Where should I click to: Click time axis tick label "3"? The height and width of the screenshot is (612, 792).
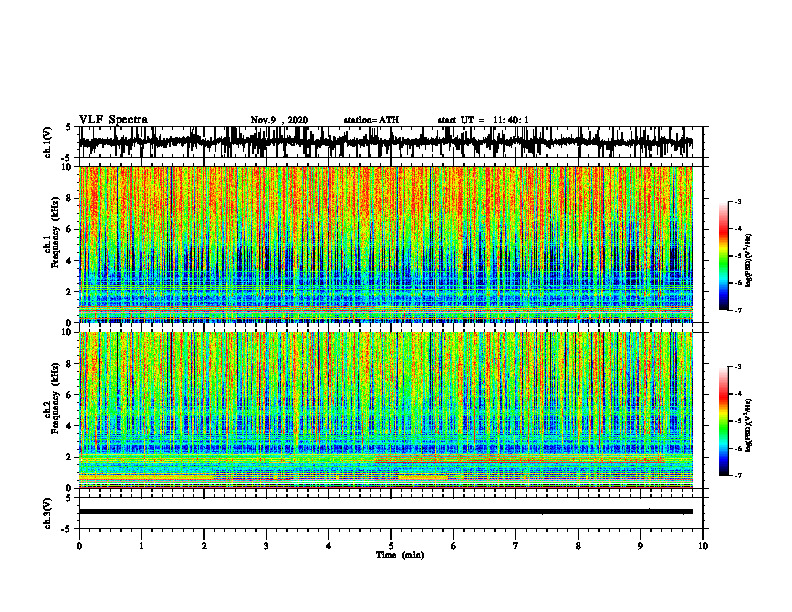[266, 546]
